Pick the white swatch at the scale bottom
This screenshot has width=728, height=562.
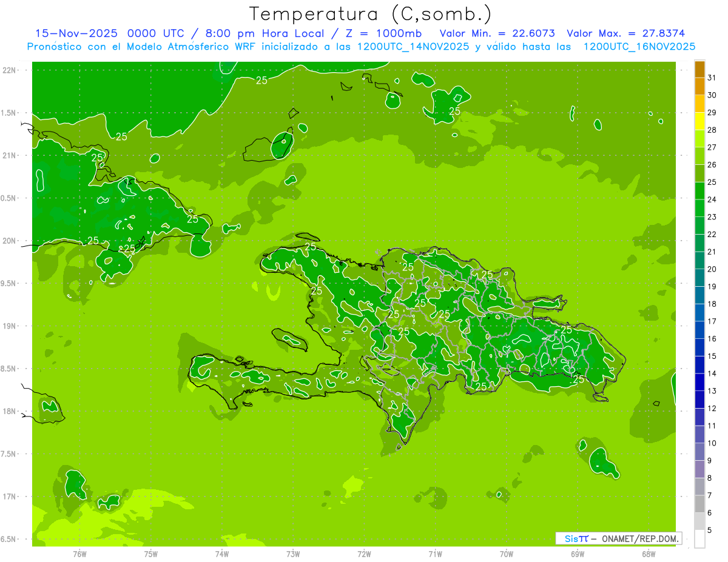pyautogui.click(x=699, y=539)
